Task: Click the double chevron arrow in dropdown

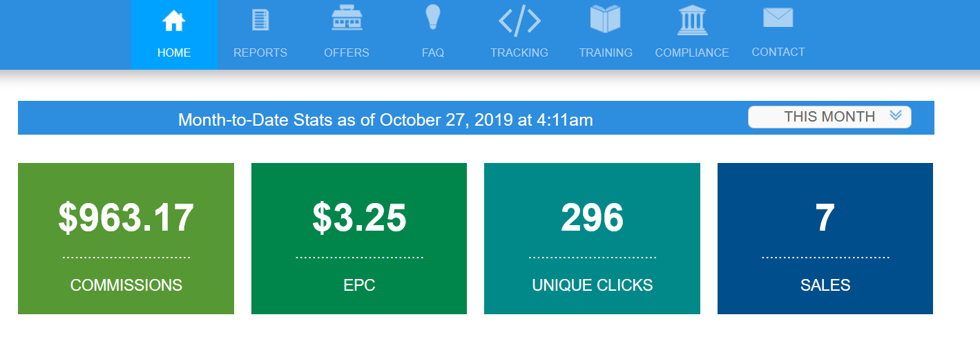Action: 896,115
